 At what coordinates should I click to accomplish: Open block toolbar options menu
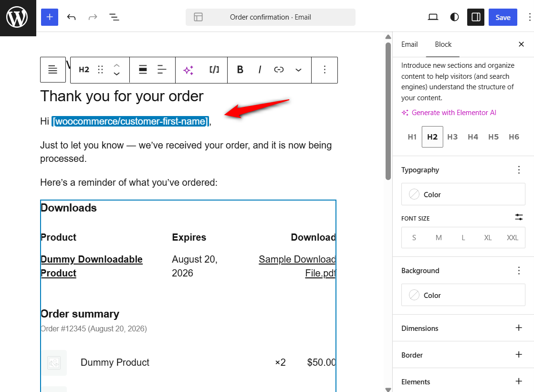point(325,70)
